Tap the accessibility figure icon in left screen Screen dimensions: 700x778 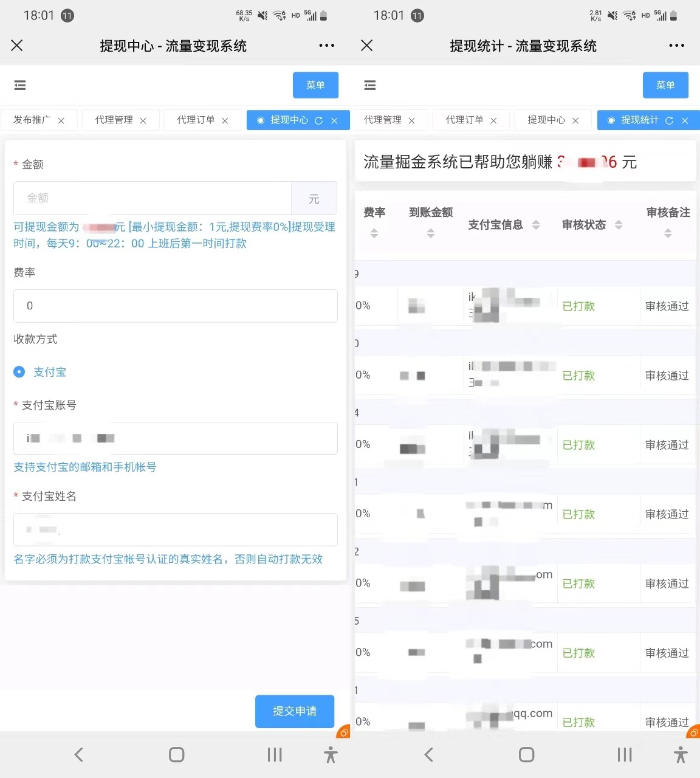pyautogui.click(x=331, y=755)
